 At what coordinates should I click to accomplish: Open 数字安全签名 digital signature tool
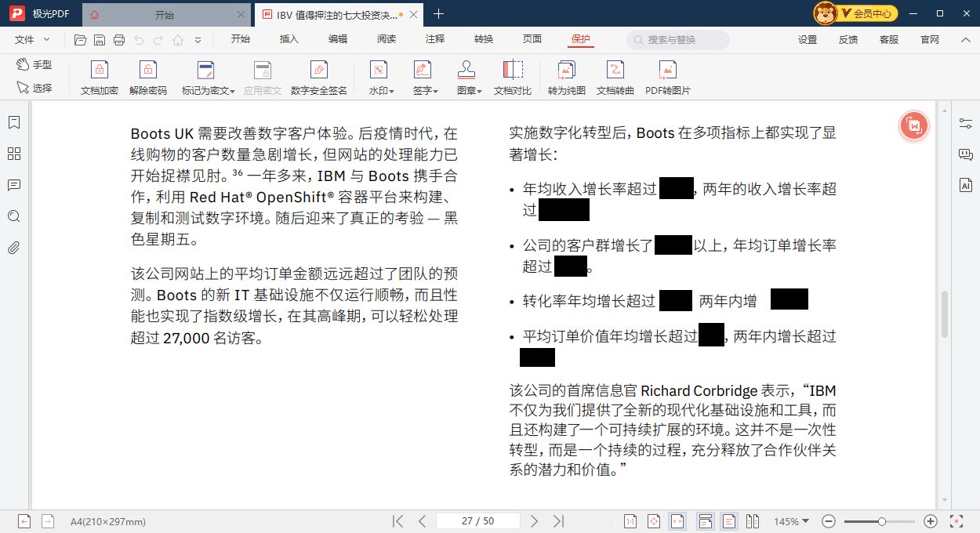pos(319,78)
